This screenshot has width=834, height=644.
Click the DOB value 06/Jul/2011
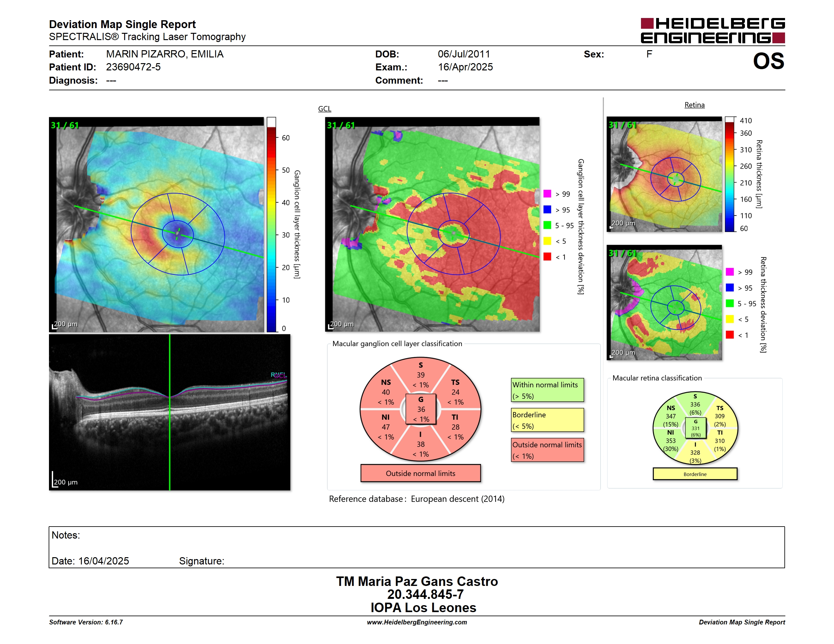click(463, 54)
